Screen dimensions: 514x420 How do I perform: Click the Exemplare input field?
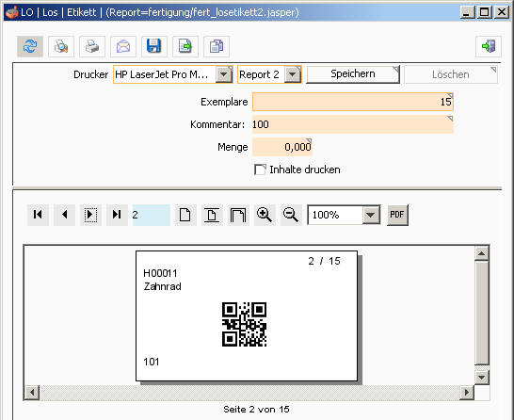353,102
